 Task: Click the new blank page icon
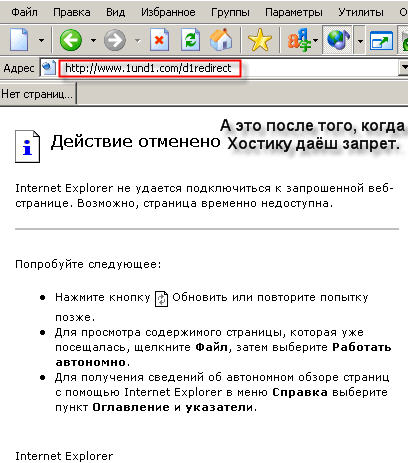[19, 40]
